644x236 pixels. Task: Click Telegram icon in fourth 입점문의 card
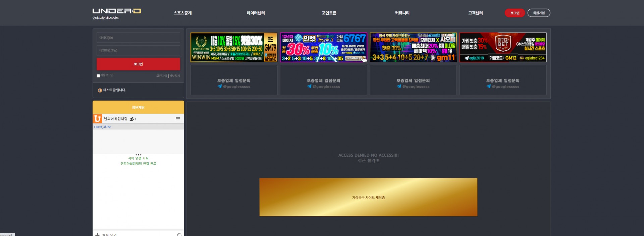tap(489, 86)
